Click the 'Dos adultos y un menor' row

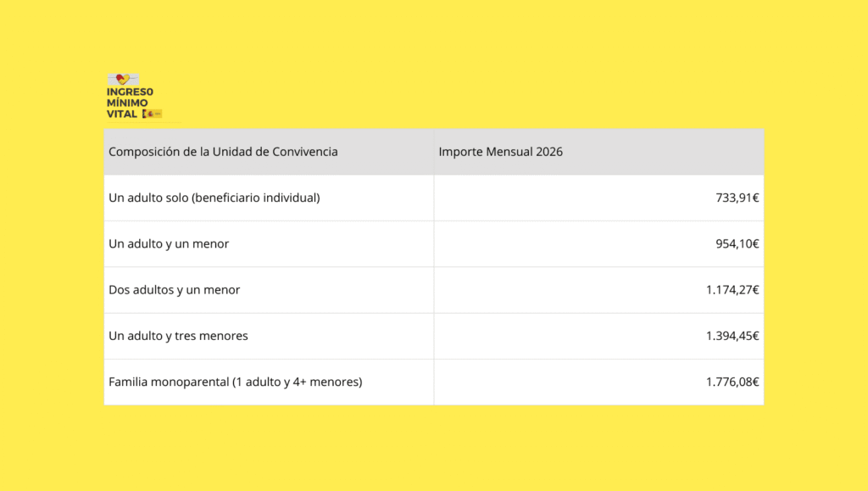175,289
